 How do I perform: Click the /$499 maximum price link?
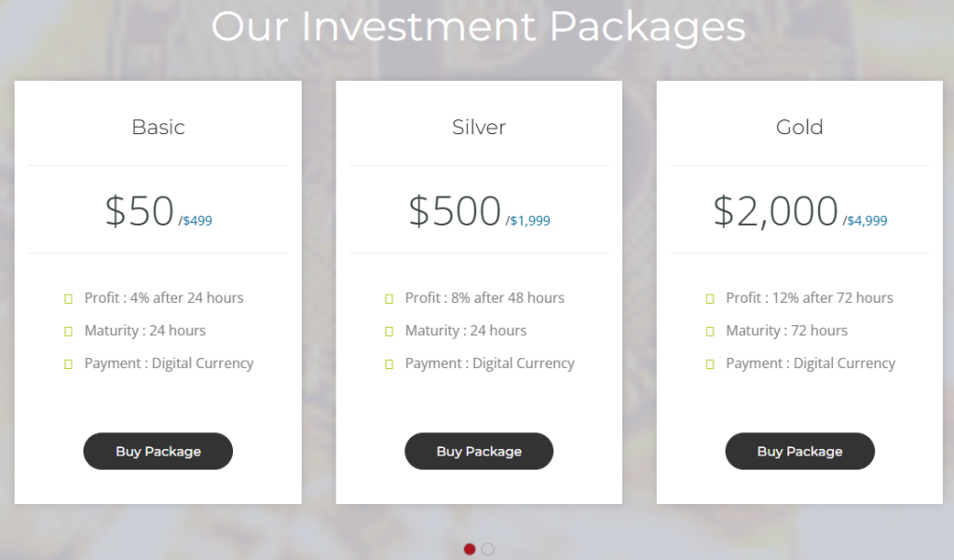tap(196, 221)
